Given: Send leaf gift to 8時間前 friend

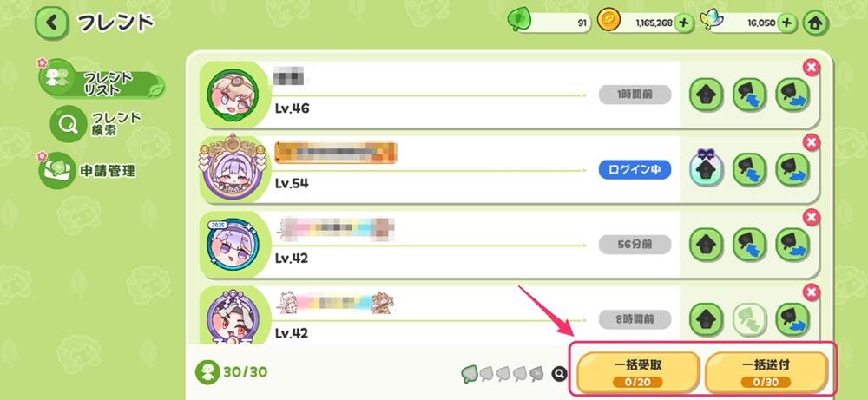Looking at the screenshot, I should (792, 319).
